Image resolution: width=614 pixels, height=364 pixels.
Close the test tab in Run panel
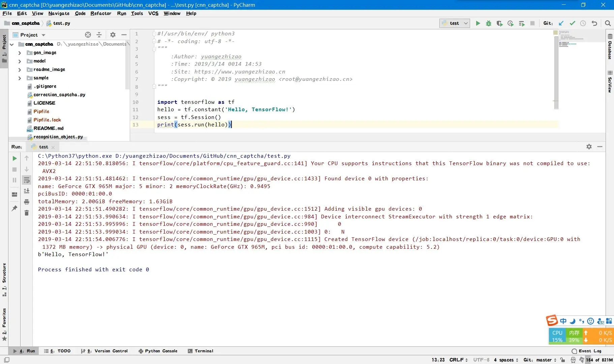click(x=53, y=147)
